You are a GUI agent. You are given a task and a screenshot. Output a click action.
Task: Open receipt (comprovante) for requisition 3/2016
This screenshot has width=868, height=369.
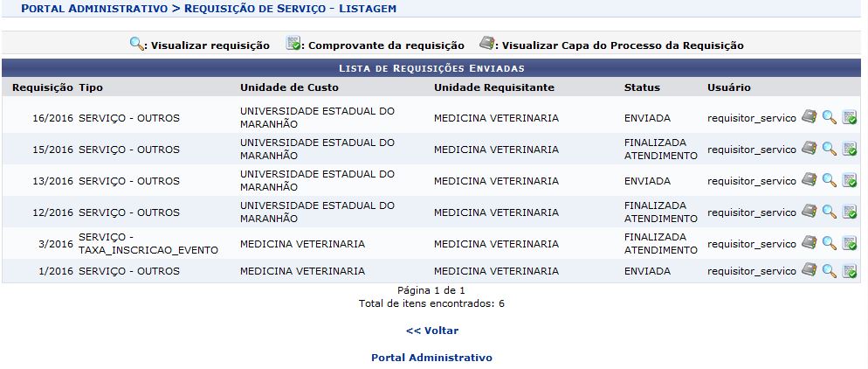[x=849, y=244]
